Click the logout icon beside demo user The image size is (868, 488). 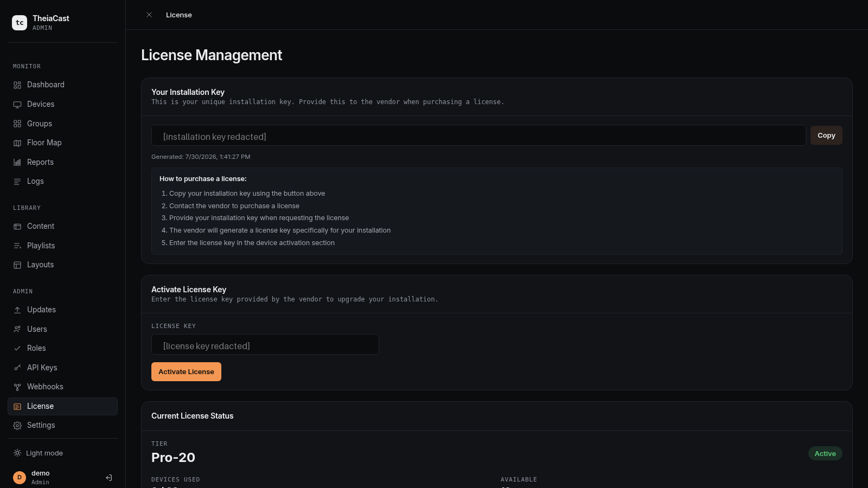(109, 478)
